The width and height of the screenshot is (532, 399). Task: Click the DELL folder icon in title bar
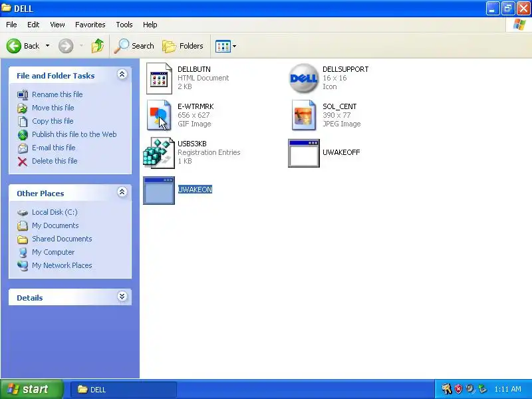pyautogui.click(x=6, y=7)
